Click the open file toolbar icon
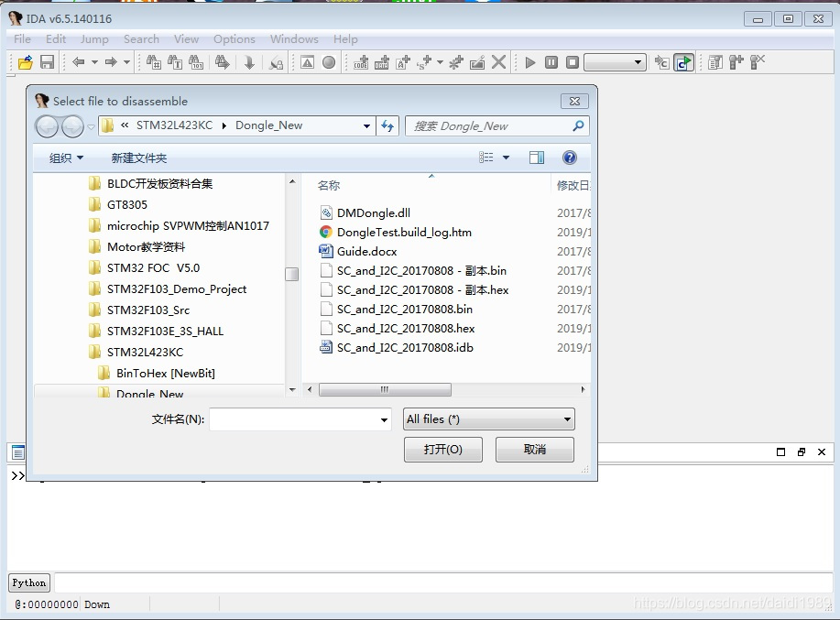This screenshot has width=840, height=620. pos(25,62)
